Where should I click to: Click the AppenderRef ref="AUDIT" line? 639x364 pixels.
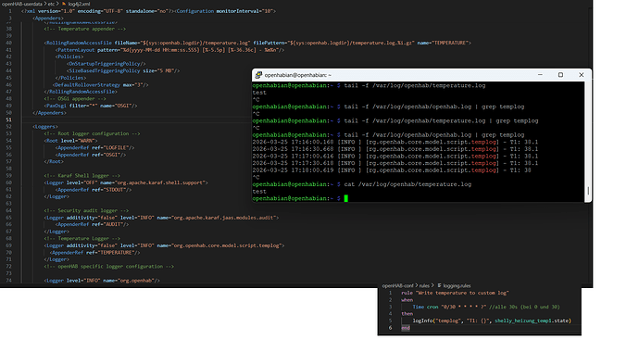point(92,224)
